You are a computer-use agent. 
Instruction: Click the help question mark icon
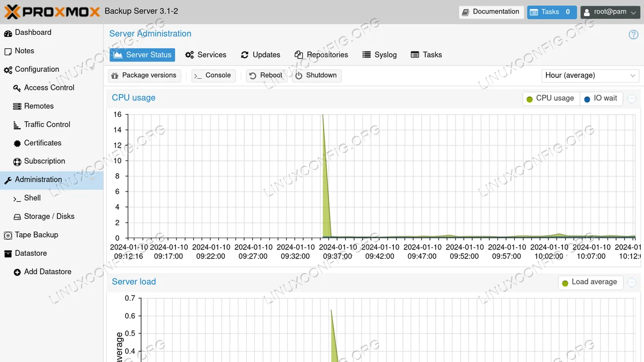click(x=633, y=34)
